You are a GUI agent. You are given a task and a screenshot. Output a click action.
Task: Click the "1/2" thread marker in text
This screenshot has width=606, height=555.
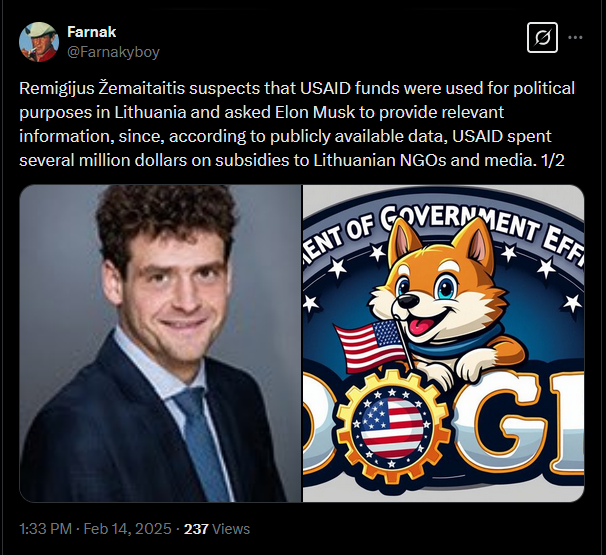pyautogui.click(x=553, y=160)
